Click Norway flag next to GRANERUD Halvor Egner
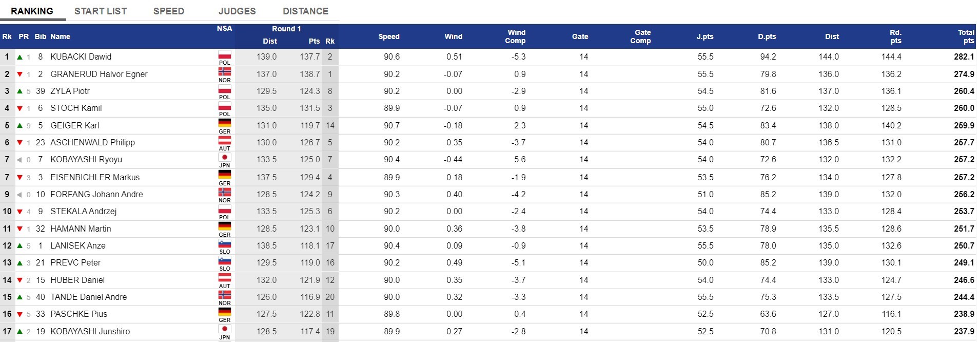Screen dimensions: 980x342 (225, 72)
